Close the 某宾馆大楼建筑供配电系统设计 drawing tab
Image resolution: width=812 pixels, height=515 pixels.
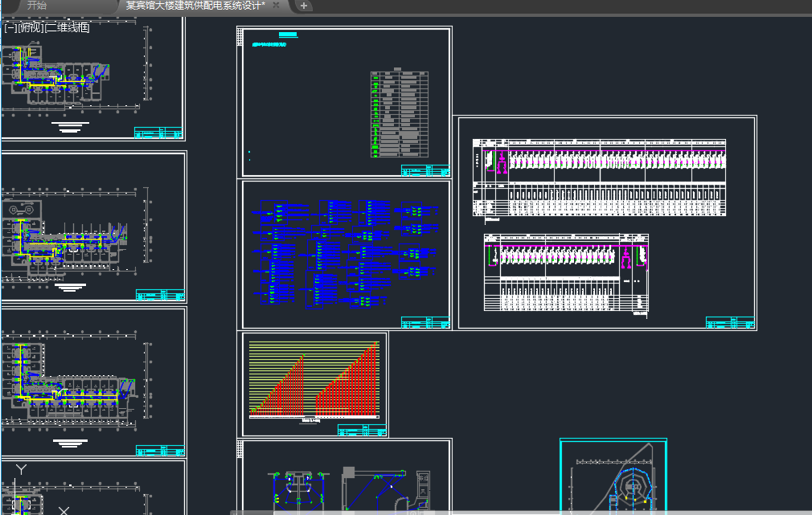(277, 6)
